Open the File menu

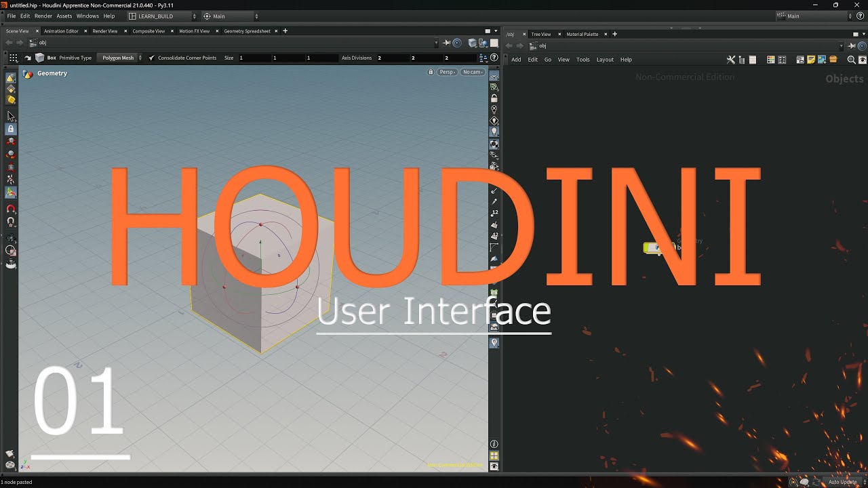(x=11, y=16)
